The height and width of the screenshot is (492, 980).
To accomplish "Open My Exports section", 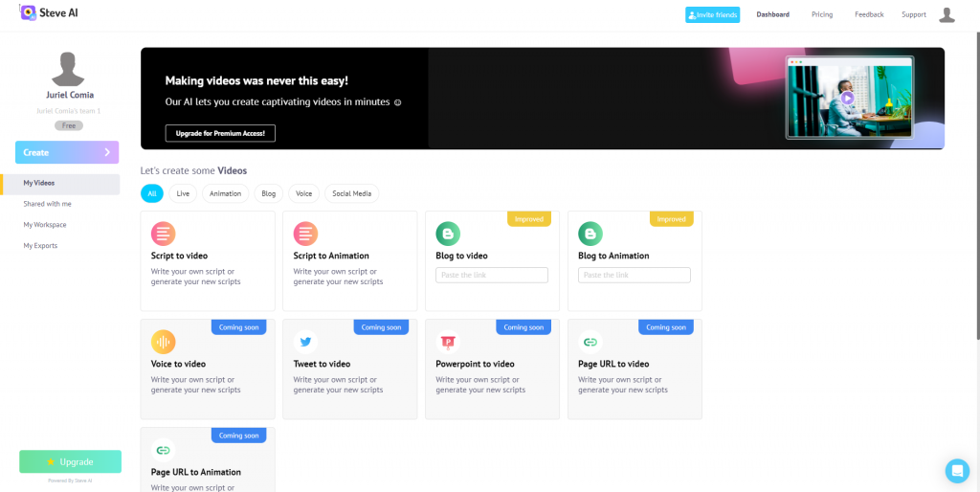I will coord(40,246).
